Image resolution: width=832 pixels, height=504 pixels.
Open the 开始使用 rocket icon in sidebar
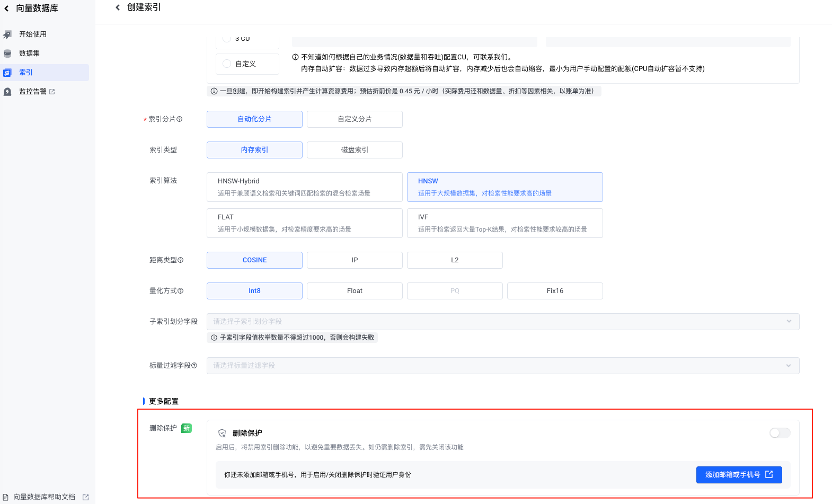[7, 34]
